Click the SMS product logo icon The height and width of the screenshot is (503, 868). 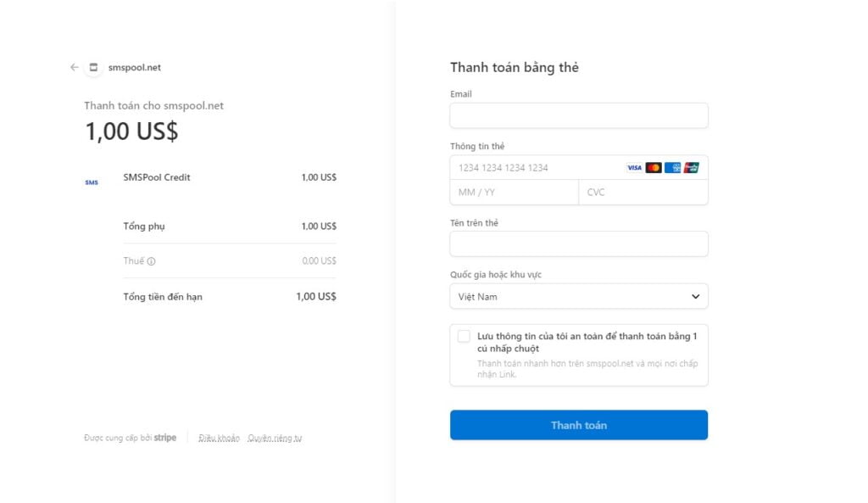92,182
